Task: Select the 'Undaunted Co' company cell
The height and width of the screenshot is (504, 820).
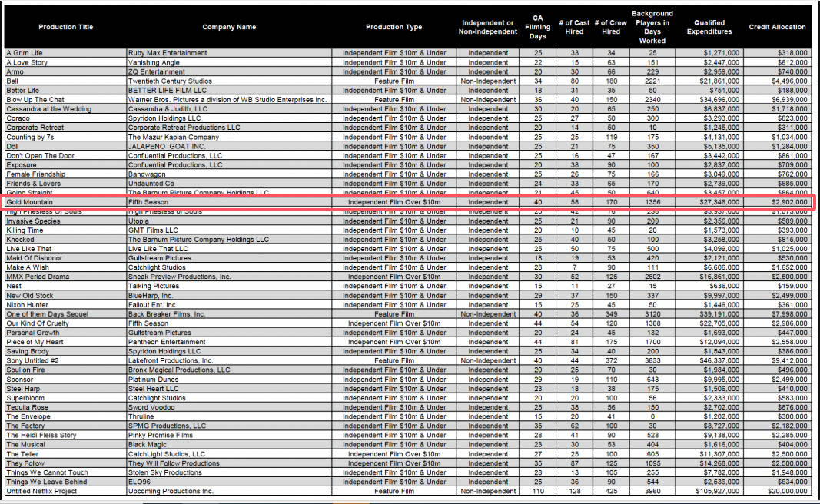Action: (x=229, y=184)
